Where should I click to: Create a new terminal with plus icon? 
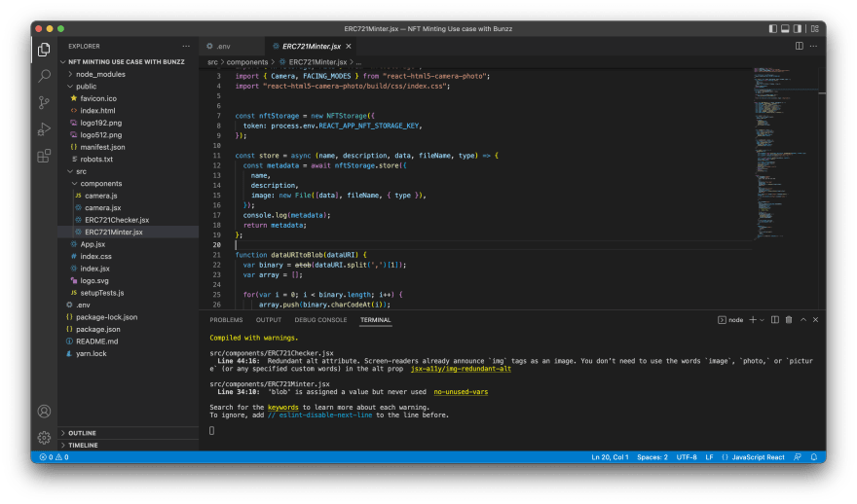pos(753,320)
